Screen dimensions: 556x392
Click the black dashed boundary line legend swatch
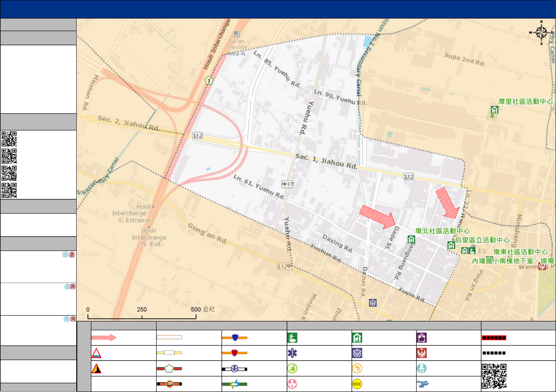pyautogui.click(x=494, y=353)
